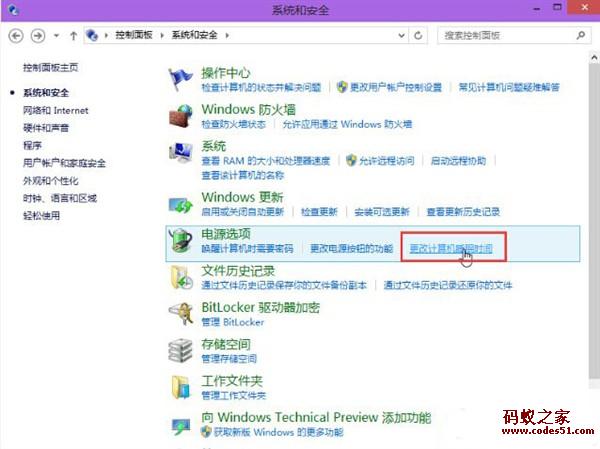Screen dimensions: 600x449
Task: Click 更改电源按钮的功能 link
Action: click(x=351, y=248)
